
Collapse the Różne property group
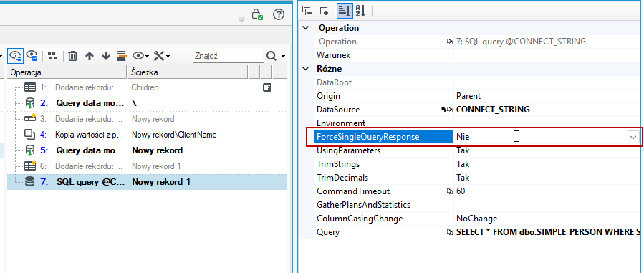pos(305,69)
